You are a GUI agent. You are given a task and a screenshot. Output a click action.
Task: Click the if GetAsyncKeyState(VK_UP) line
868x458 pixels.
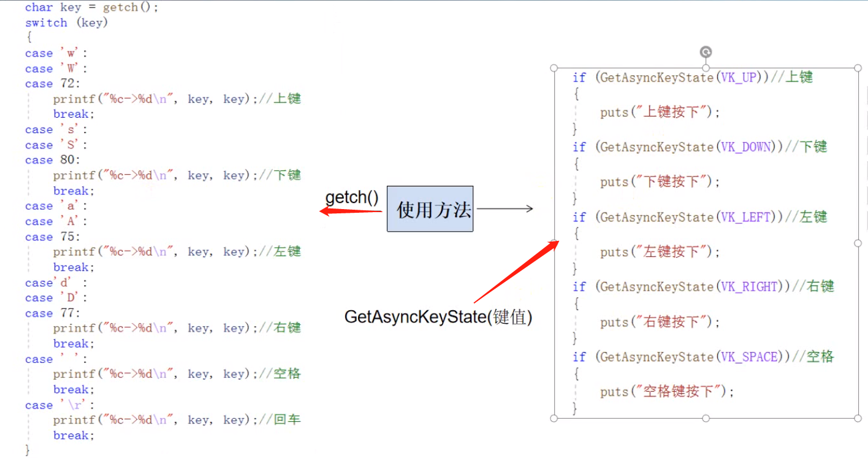coord(693,77)
